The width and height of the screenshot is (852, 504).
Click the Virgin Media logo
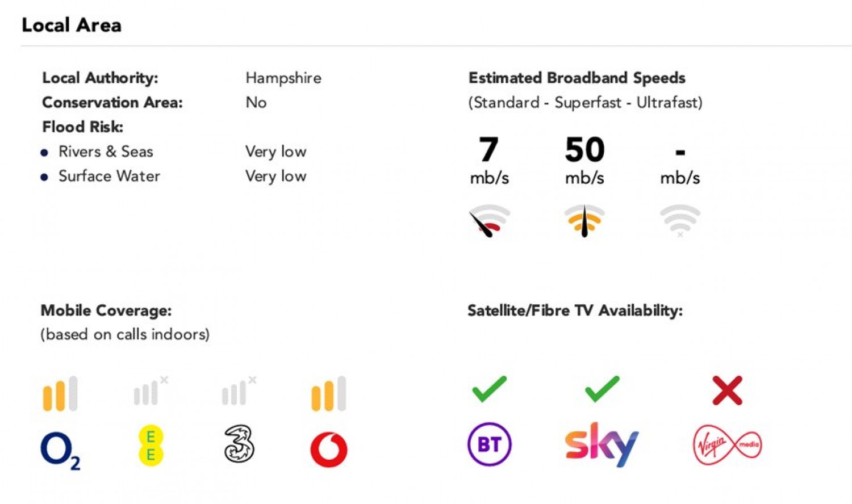click(x=727, y=444)
